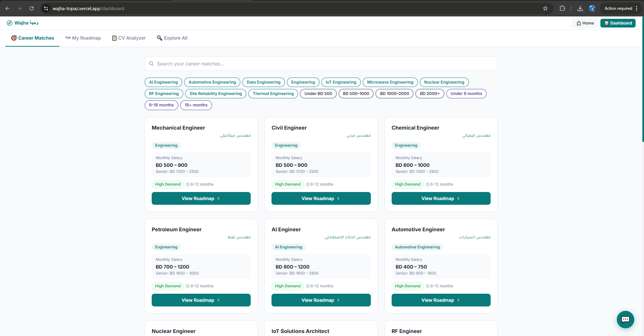The width and height of the screenshot is (644, 336).
Task: Toggle the AI Engineering filter chip
Action: coord(163,82)
